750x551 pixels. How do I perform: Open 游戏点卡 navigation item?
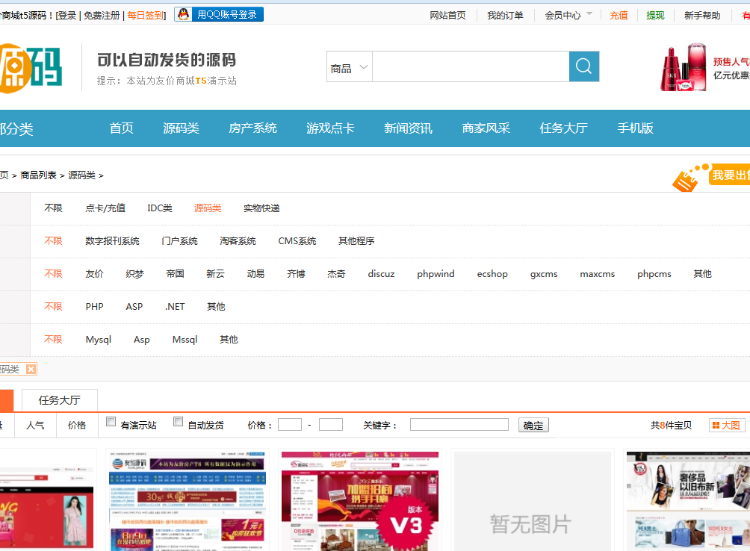(330, 128)
